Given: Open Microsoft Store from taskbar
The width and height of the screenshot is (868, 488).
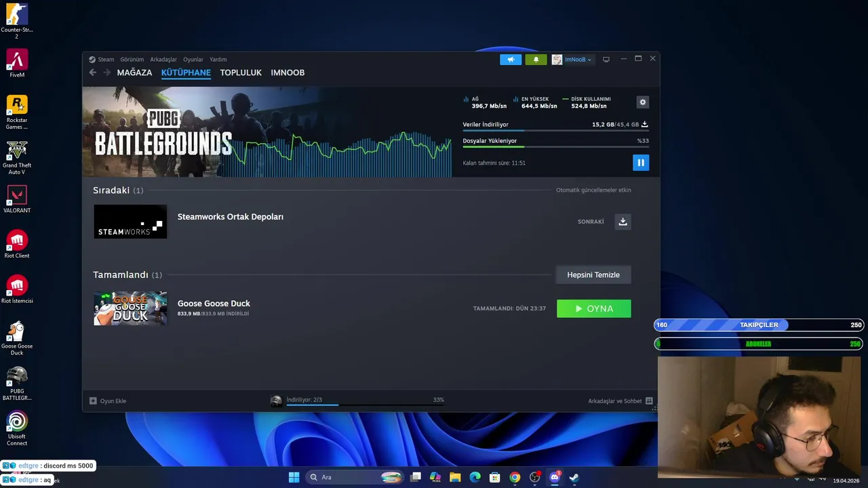Looking at the screenshot, I should [x=495, y=477].
